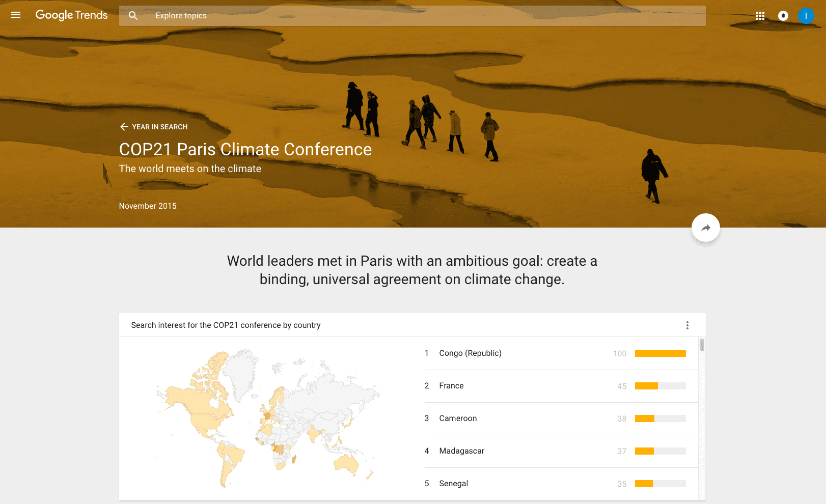Type in the Explore topics search field
Screen dimensions: 826x504
pos(407,16)
